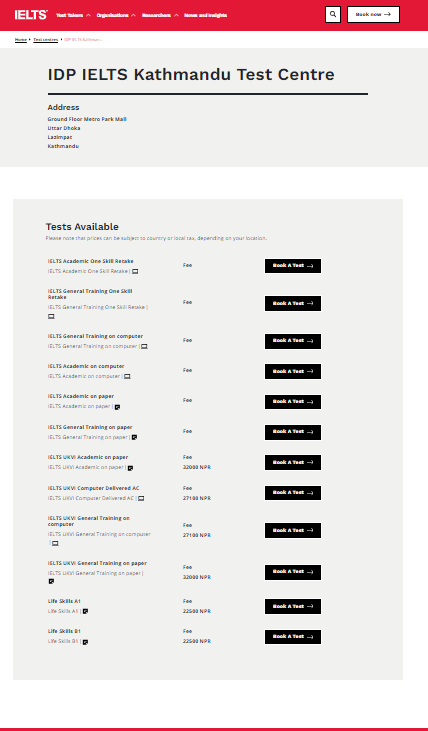Click paper icon beside IELTS Academic on paper
This screenshot has height=731, width=428.
(x=117, y=407)
